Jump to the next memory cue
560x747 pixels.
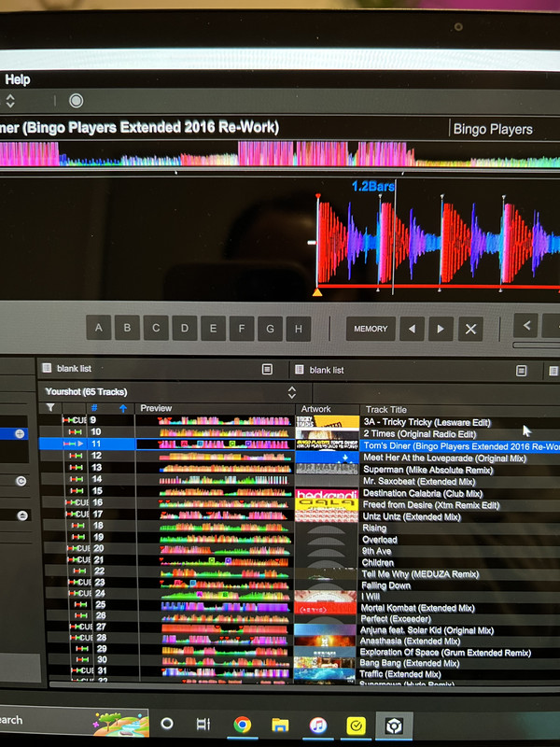(x=441, y=329)
